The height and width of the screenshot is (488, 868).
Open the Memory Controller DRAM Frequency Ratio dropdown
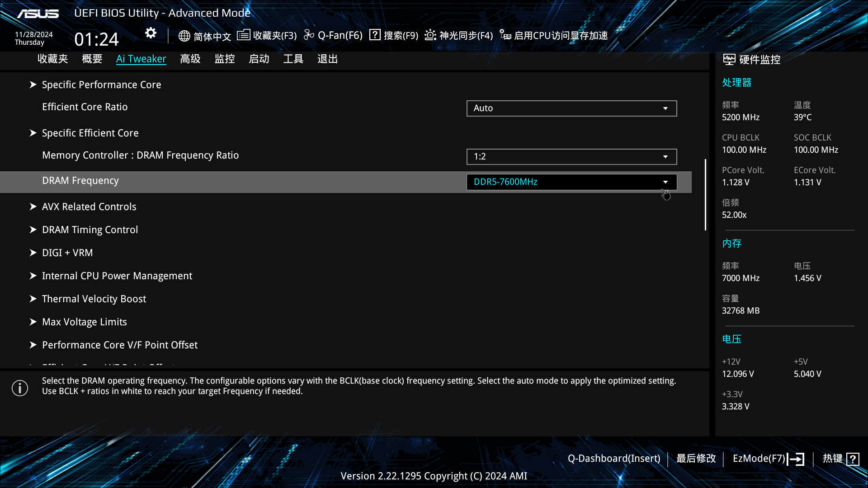(571, 157)
